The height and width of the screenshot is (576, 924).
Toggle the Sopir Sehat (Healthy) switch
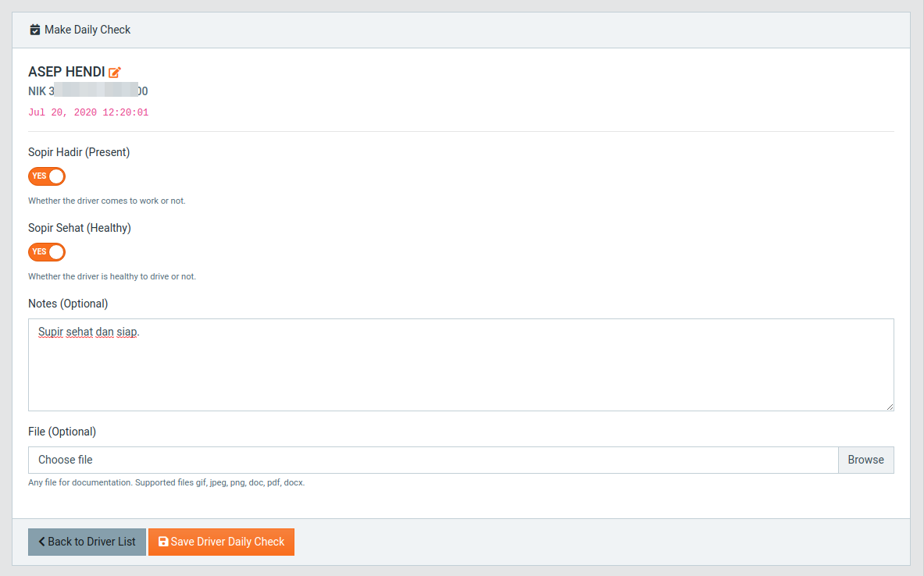47,252
